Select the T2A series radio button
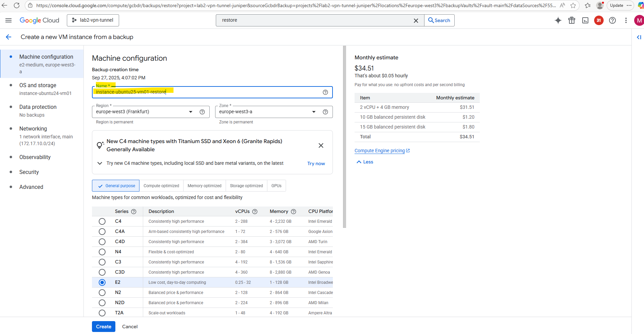 click(x=102, y=313)
